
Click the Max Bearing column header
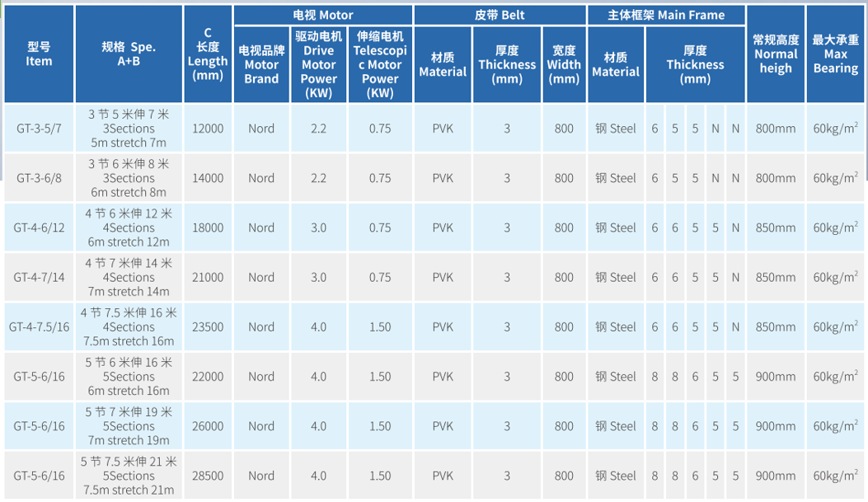click(836, 54)
